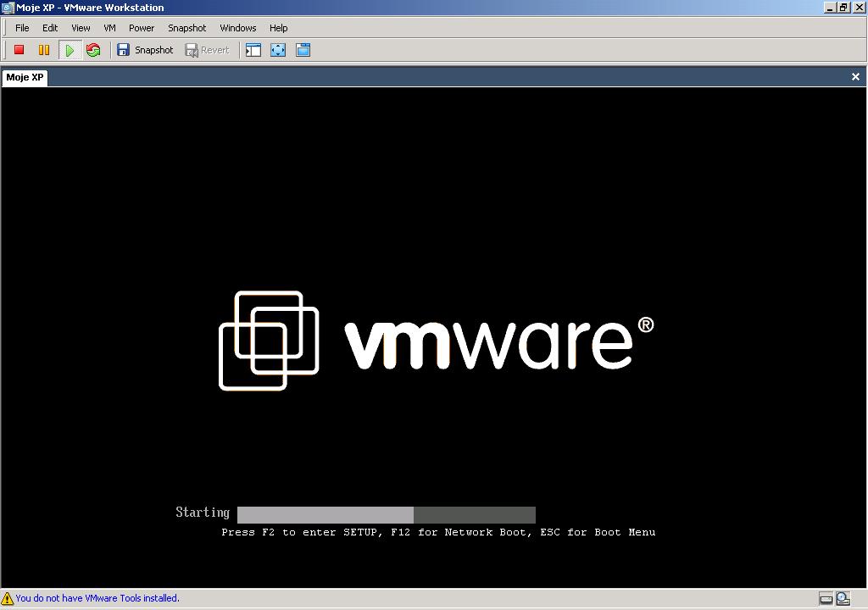This screenshot has width=868, height=610.
Task: Click the hard disk status bar icon
Action: coord(826,598)
